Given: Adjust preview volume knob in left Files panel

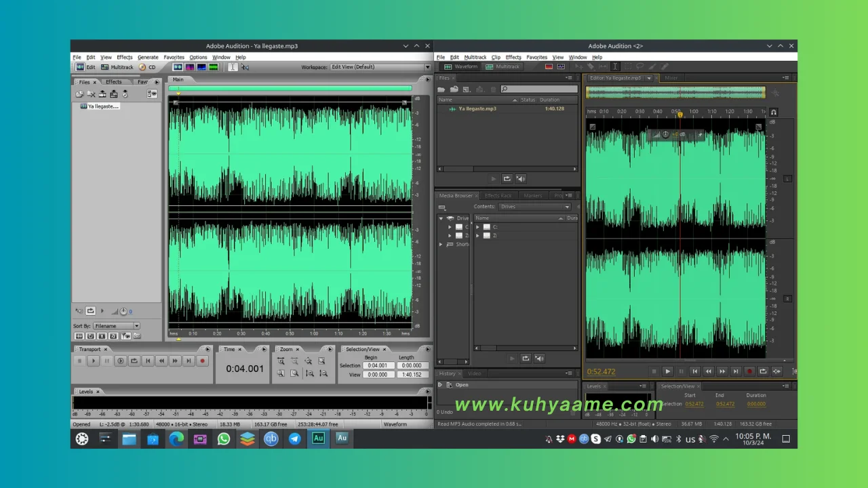Looking at the screenshot, I should pyautogui.click(x=123, y=311).
